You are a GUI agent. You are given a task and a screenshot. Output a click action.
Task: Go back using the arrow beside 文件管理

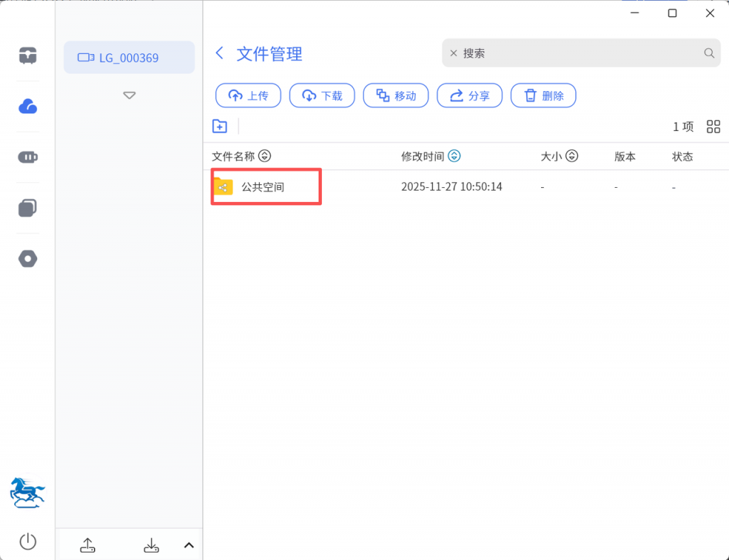tap(220, 53)
